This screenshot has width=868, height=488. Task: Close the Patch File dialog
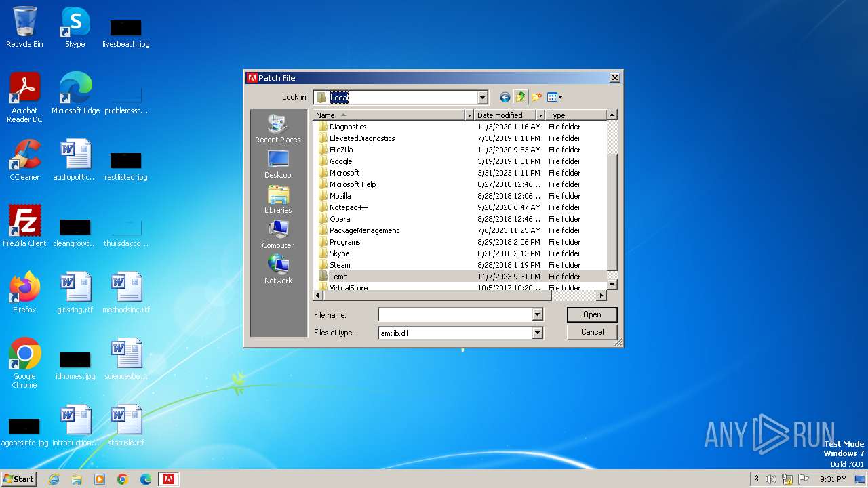pos(614,78)
